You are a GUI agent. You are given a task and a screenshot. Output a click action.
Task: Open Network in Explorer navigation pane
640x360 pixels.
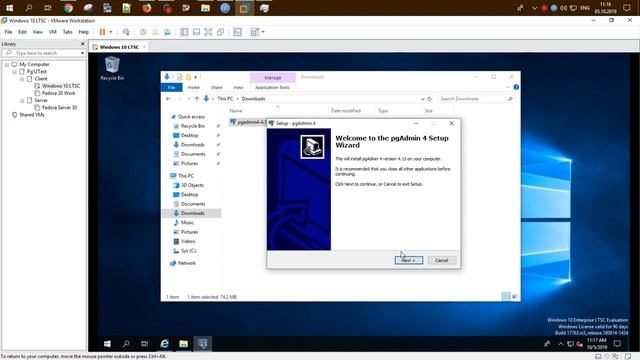(x=187, y=263)
